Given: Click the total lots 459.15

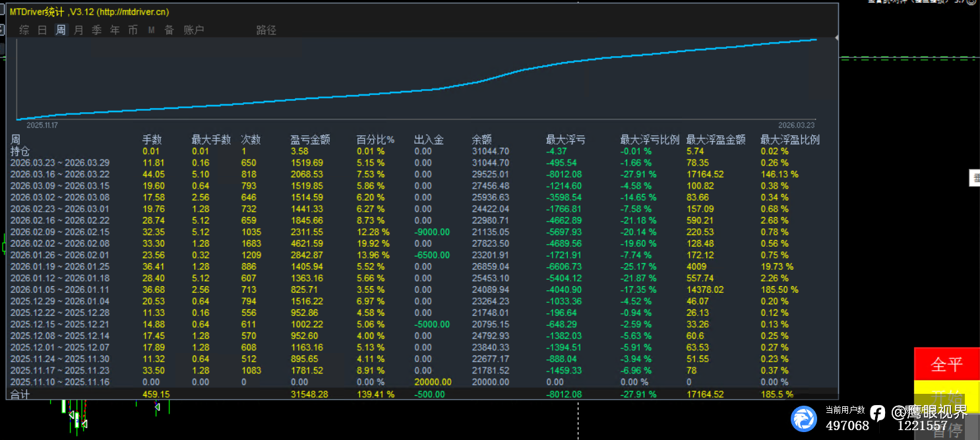Looking at the screenshot, I should [157, 394].
